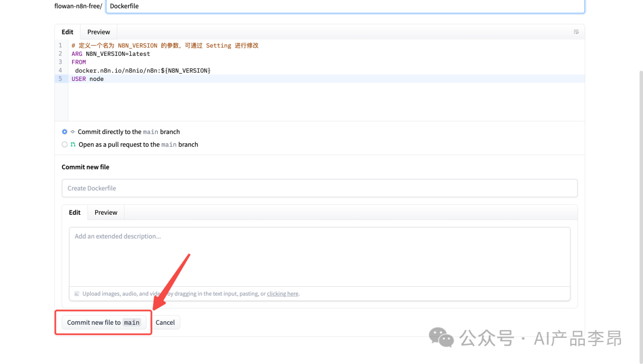Click the FROM keyword line in editor
Screen dimensions: 643x364
tap(79, 62)
